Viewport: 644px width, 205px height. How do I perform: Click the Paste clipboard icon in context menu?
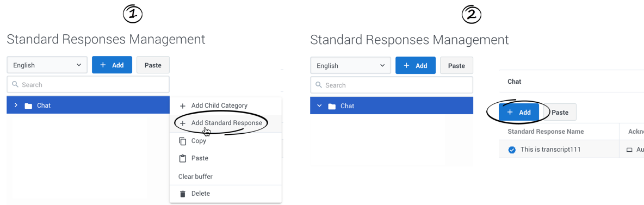coord(183,159)
